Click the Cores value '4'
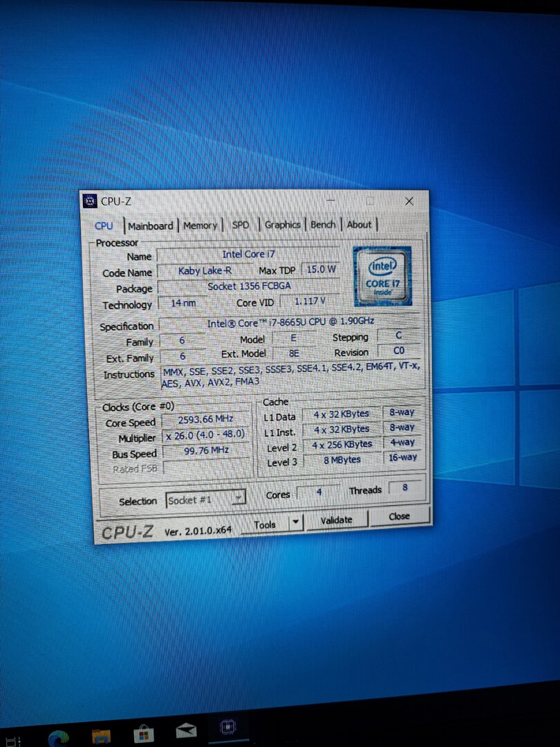The image size is (560, 747). pyautogui.click(x=319, y=492)
